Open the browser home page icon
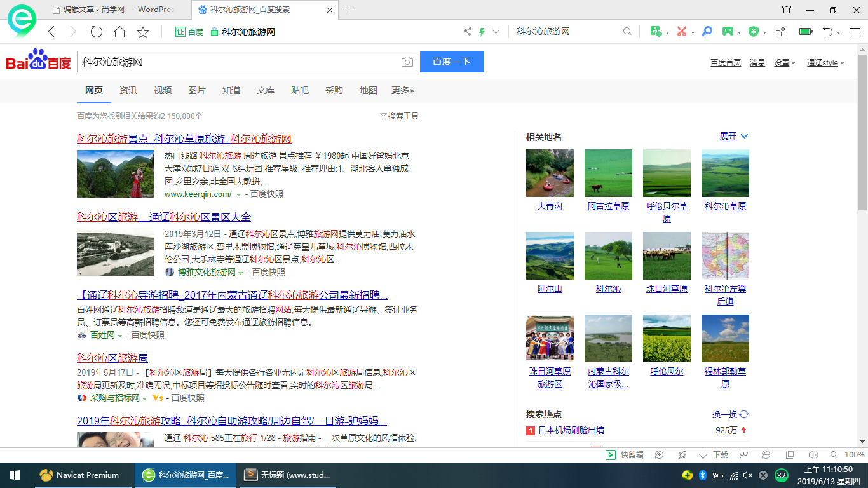Image resolution: width=868 pixels, height=488 pixels. click(x=119, y=32)
